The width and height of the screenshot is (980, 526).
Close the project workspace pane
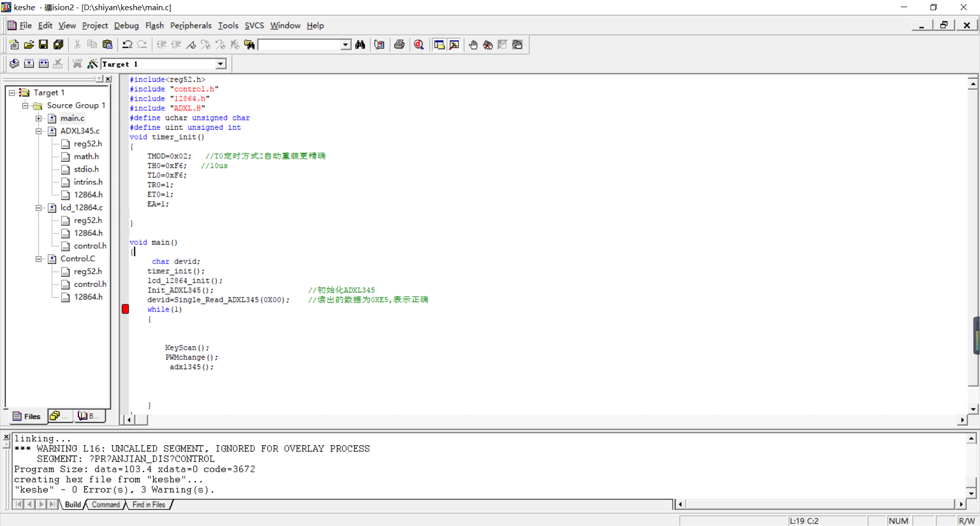(108, 79)
